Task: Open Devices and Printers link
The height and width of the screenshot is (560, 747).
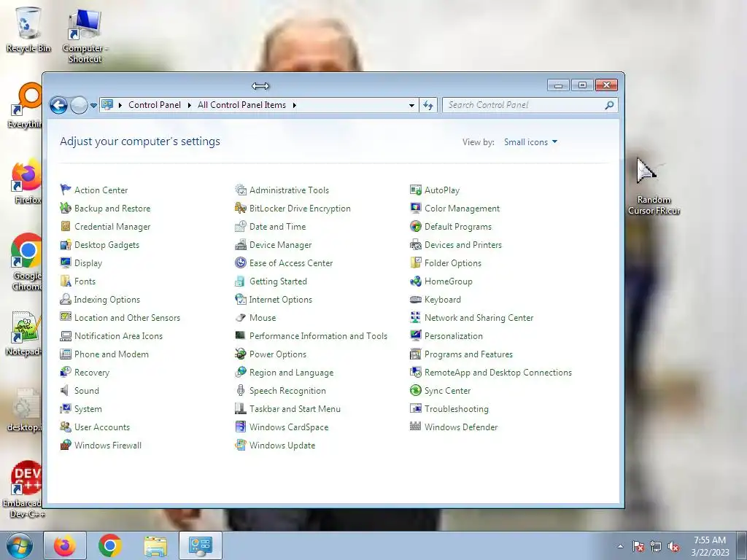Action: (463, 245)
